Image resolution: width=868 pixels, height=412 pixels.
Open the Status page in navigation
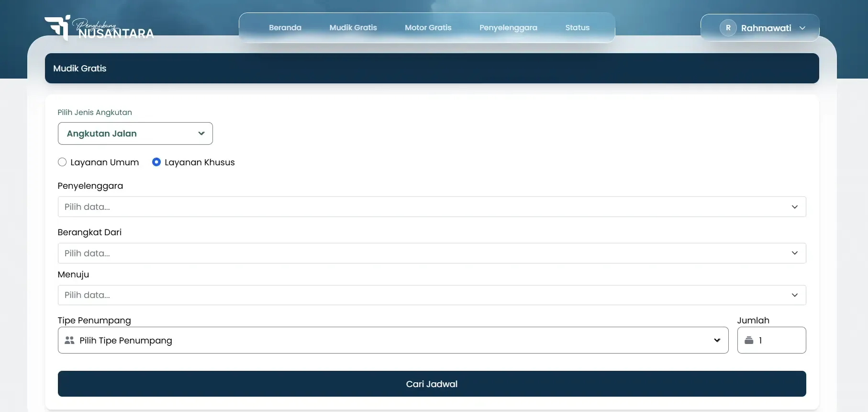[577, 28]
